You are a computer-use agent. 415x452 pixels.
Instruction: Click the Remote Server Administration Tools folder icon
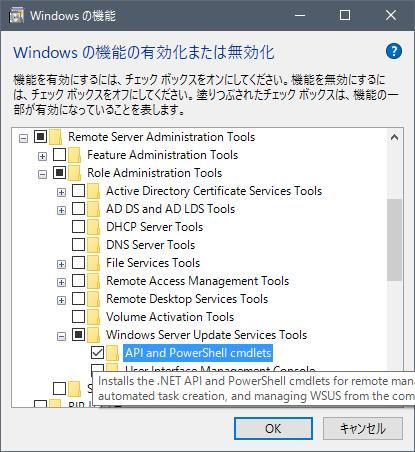(x=56, y=137)
